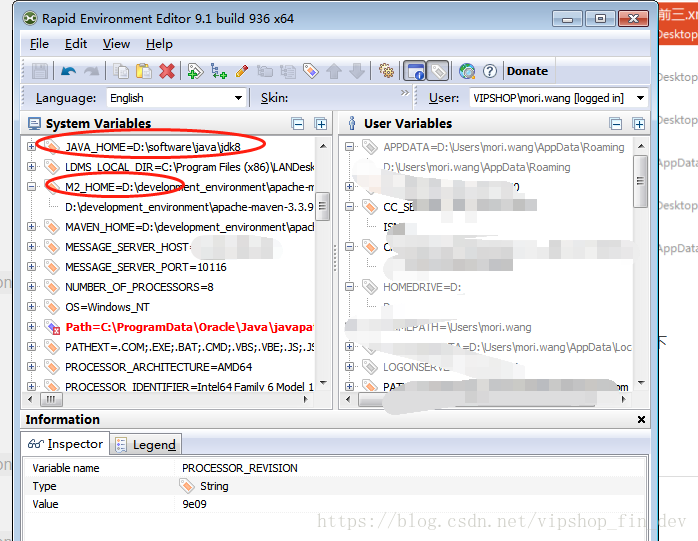Click the Redo arrow icon
698x541 pixels.
point(92,71)
